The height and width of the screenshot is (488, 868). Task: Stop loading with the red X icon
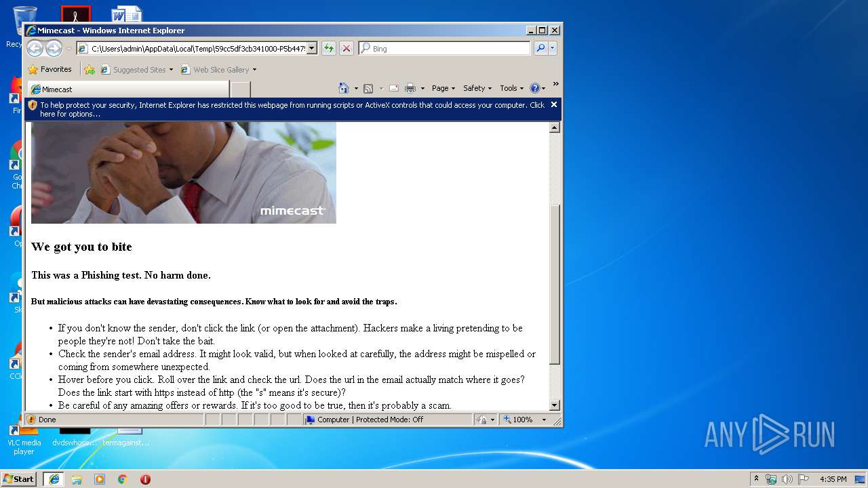click(x=347, y=48)
